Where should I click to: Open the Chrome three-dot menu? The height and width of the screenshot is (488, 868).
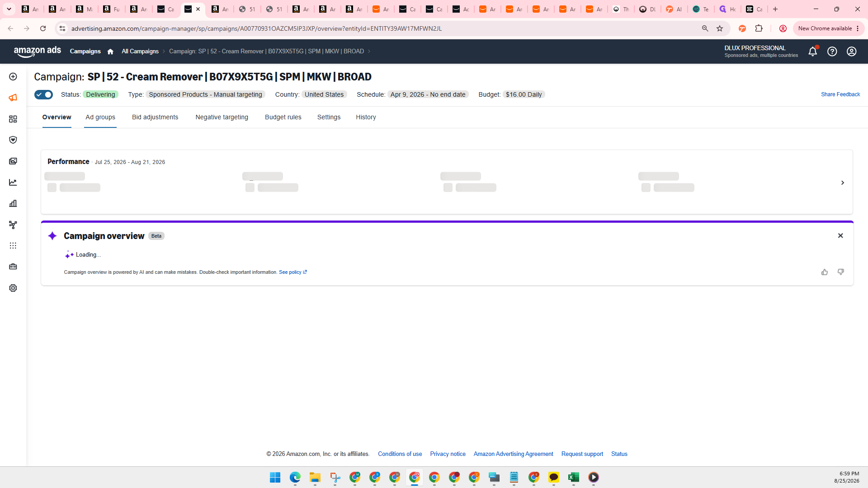click(858, 28)
